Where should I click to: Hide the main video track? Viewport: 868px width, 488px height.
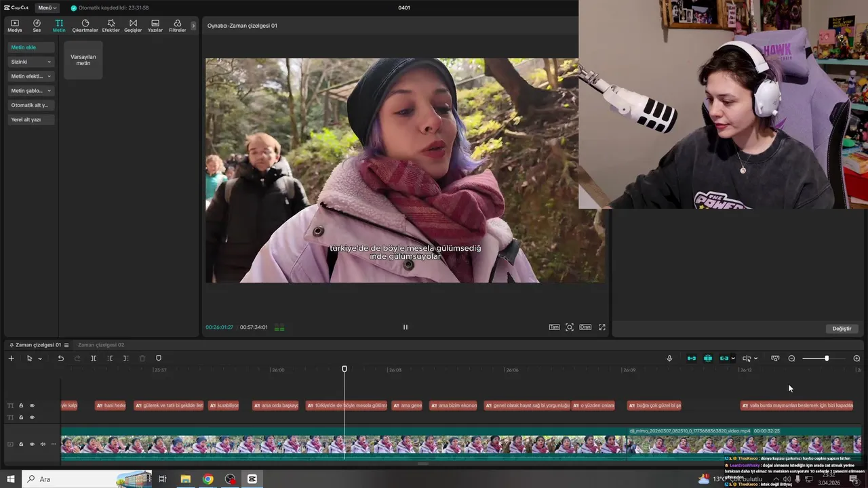click(32, 444)
